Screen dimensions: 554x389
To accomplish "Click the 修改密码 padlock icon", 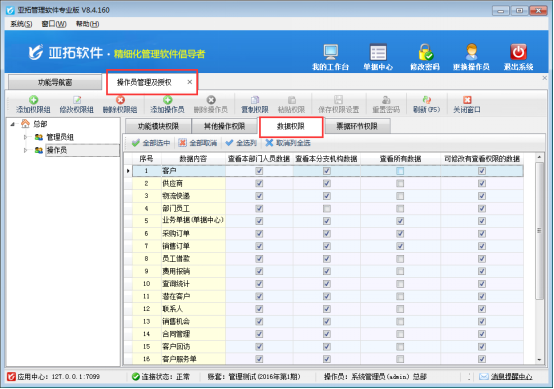I will pos(425,53).
